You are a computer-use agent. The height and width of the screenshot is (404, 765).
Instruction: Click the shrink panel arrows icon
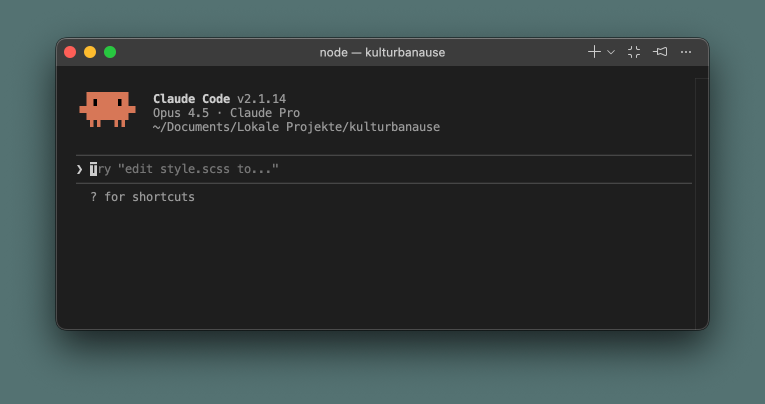(634, 52)
